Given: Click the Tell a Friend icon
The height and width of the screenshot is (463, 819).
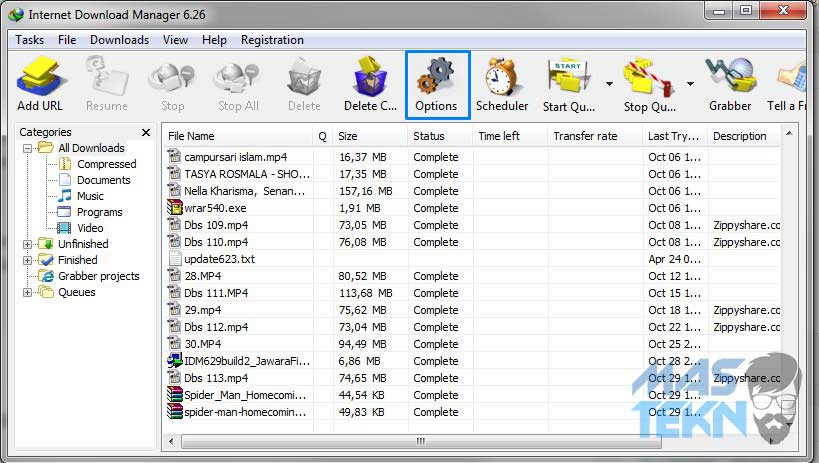Looking at the screenshot, I should coord(793,77).
